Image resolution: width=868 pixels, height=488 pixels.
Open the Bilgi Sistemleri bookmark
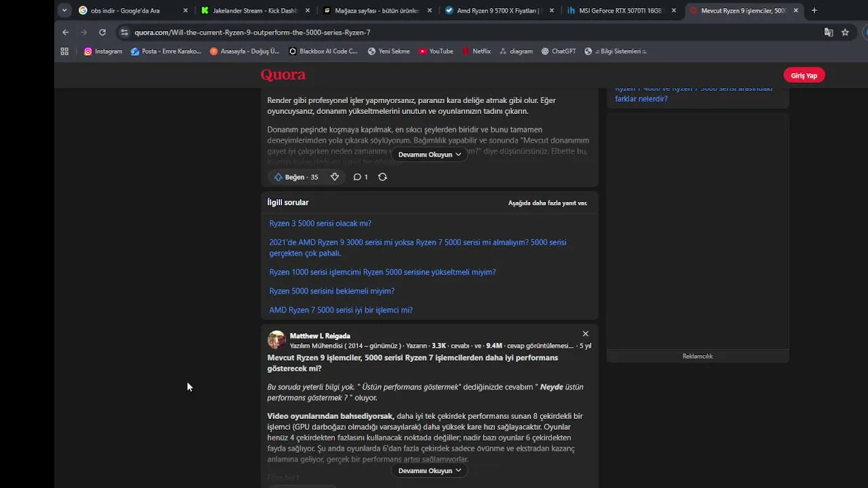(616, 51)
